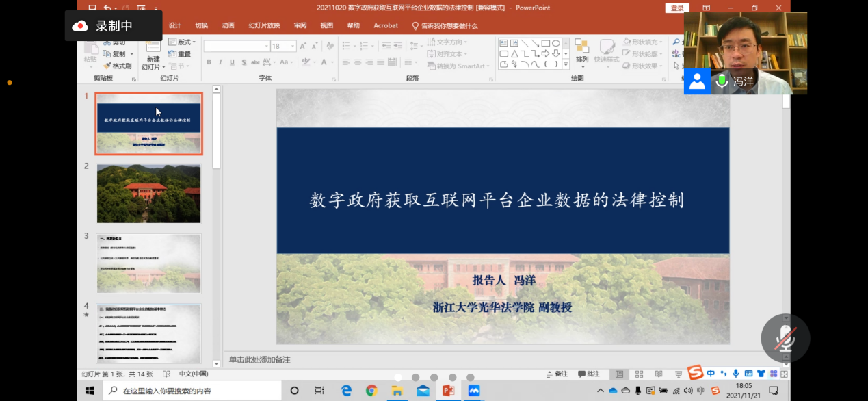Click the large muted microphone button
Viewport: 868px width, 401px height.
[x=785, y=338]
